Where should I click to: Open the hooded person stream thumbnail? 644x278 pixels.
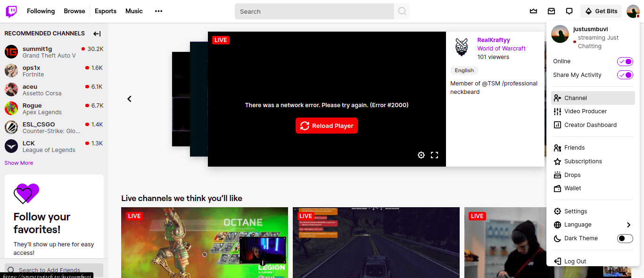click(x=505, y=243)
